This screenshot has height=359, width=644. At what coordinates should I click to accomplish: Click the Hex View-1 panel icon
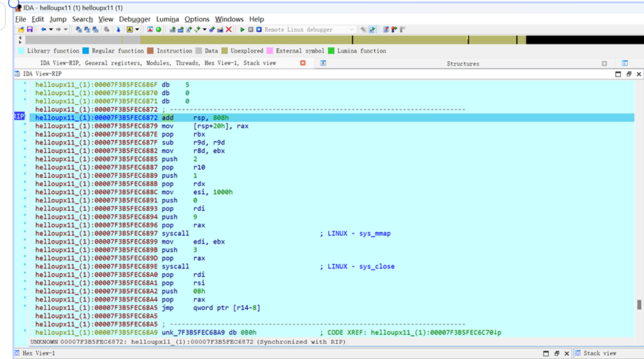pyautogui.click(x=17, y=353)
